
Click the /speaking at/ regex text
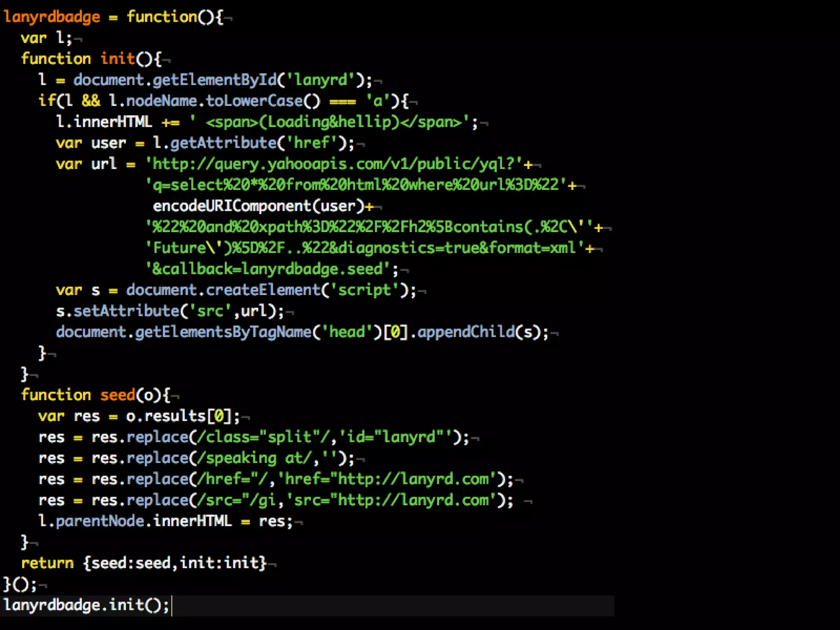[x=254, y=458]
